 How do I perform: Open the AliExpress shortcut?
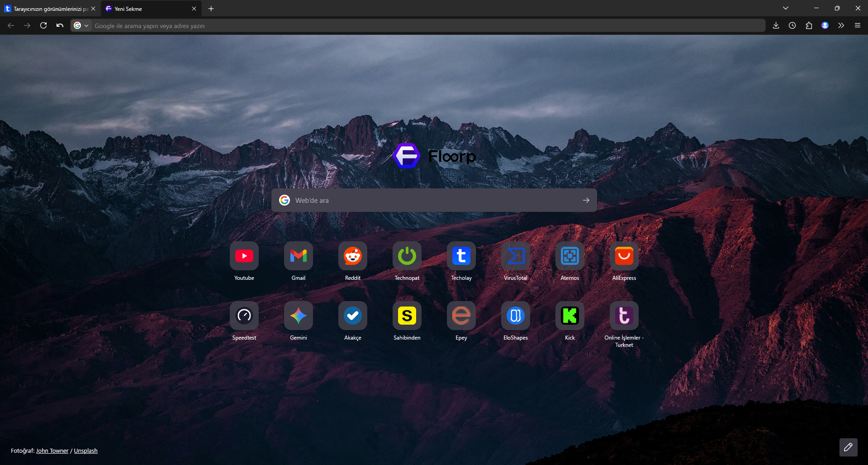point(624,256)
